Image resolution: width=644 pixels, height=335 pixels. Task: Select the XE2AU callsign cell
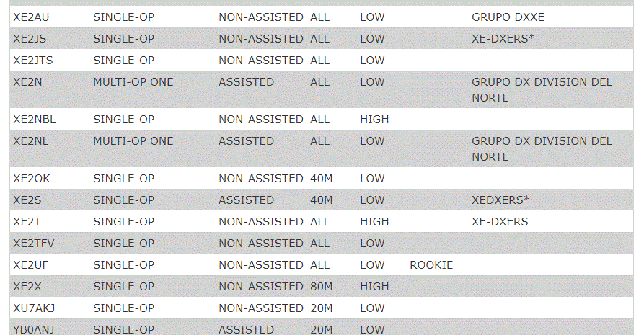coord(31,17)
